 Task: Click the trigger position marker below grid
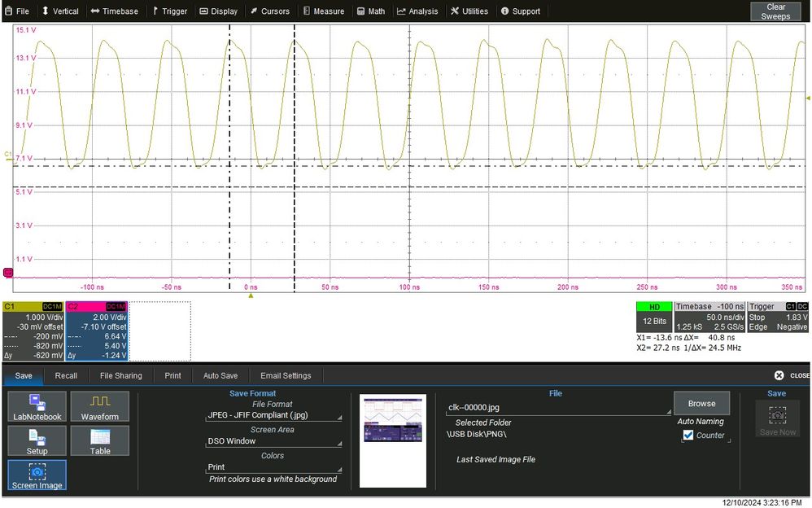tap(251, 296)
